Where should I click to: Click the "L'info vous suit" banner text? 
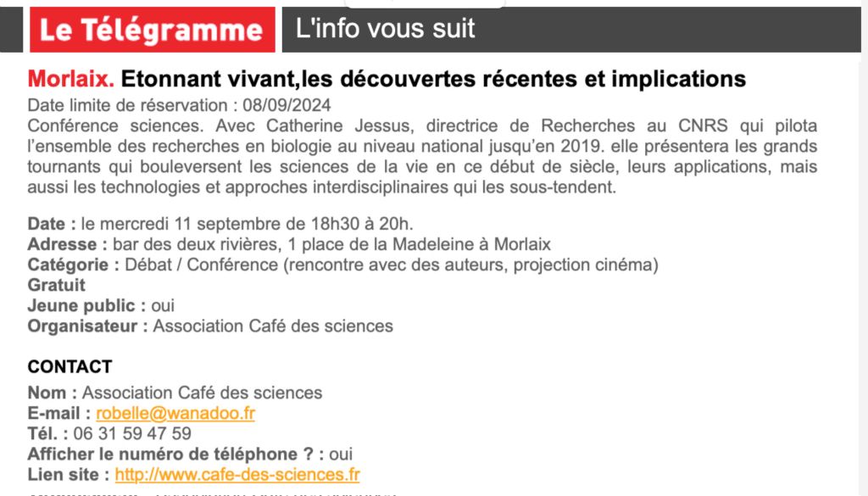coord(386,28)
